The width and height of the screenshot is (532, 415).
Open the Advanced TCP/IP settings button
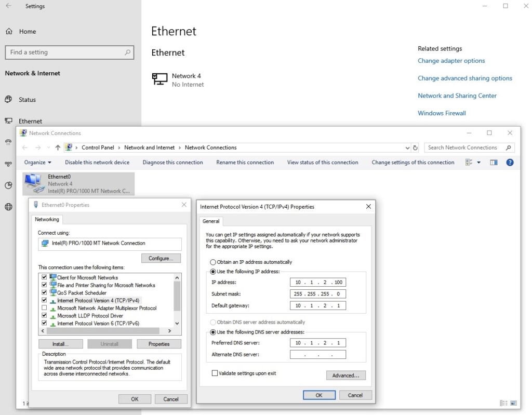click(x=345, y=375)
